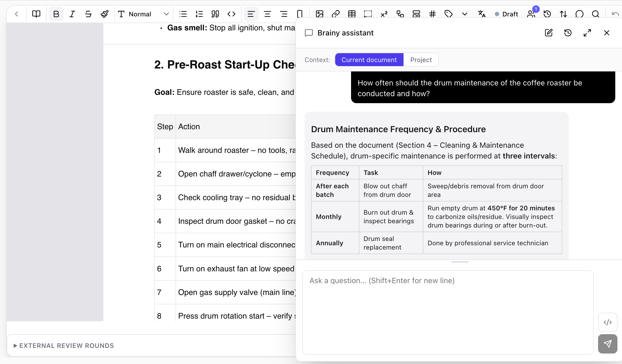Click the up-down arrows sort icon
This screenshot has height=364, width=622.
pyautogui.click(x=563, y=14)
